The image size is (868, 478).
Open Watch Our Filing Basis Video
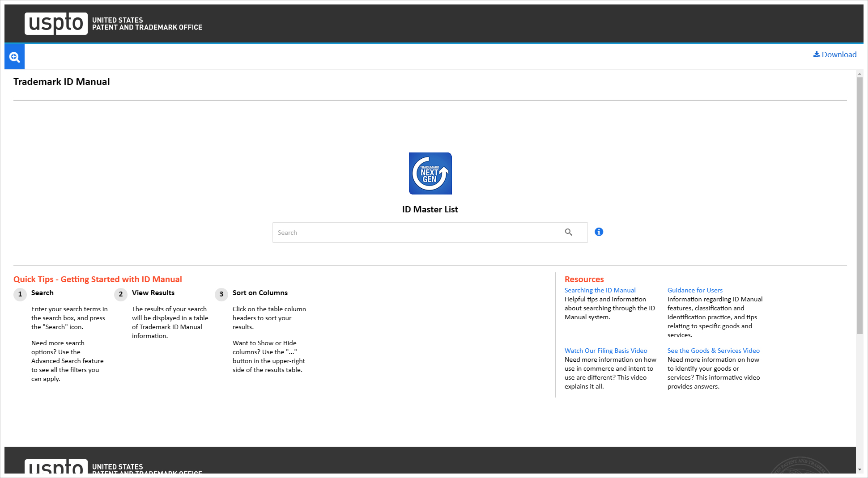[x=605, y=351]
